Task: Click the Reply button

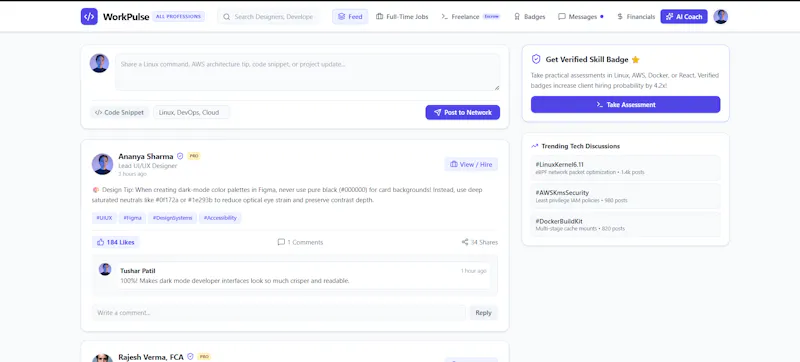Action: (483, 313)
